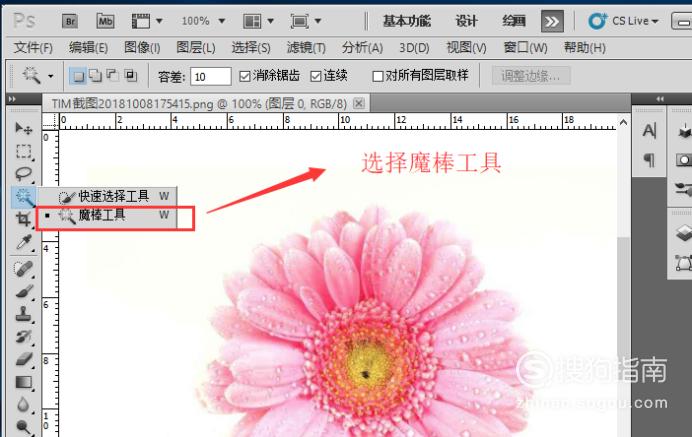This screenshot has height=437, width=692.
Task: Open the zoom level 100% dropdown
Action: click(x=203, y=21)
